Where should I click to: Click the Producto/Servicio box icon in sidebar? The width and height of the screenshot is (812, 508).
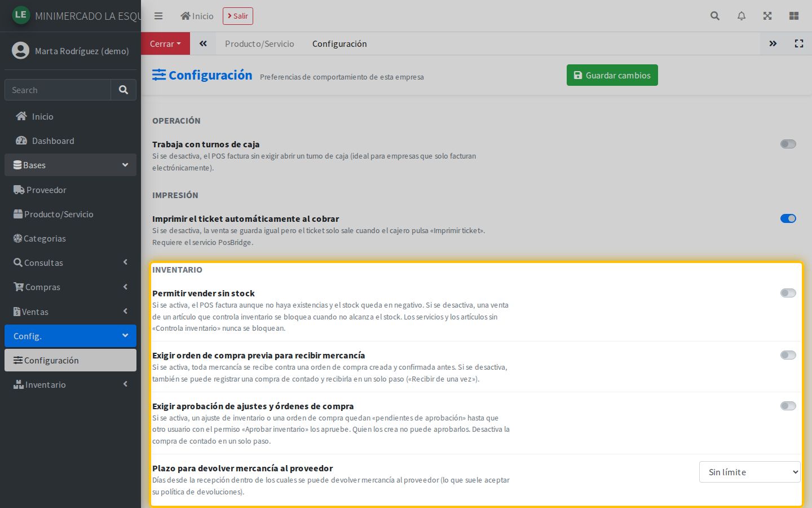click(18, 214)
